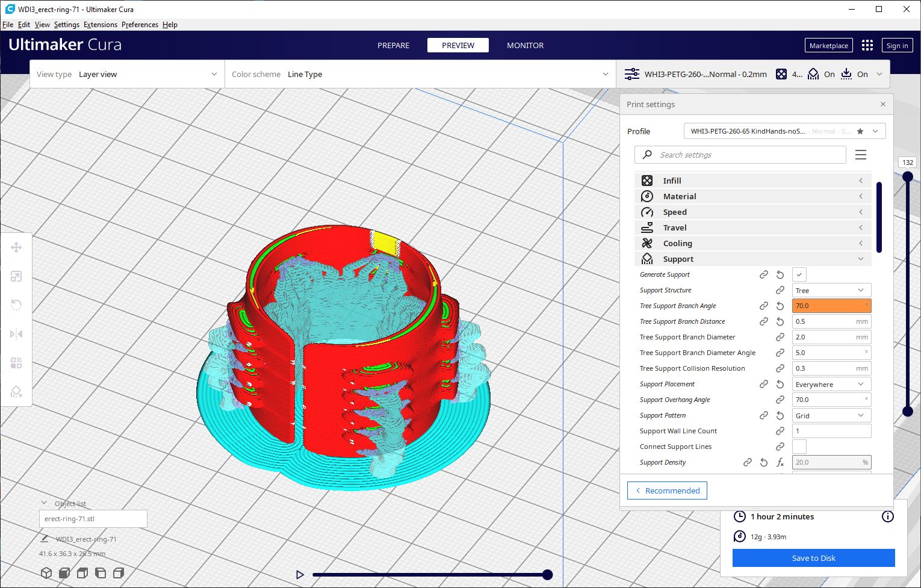Switch to the PREPARE stage

pos(393,45)
